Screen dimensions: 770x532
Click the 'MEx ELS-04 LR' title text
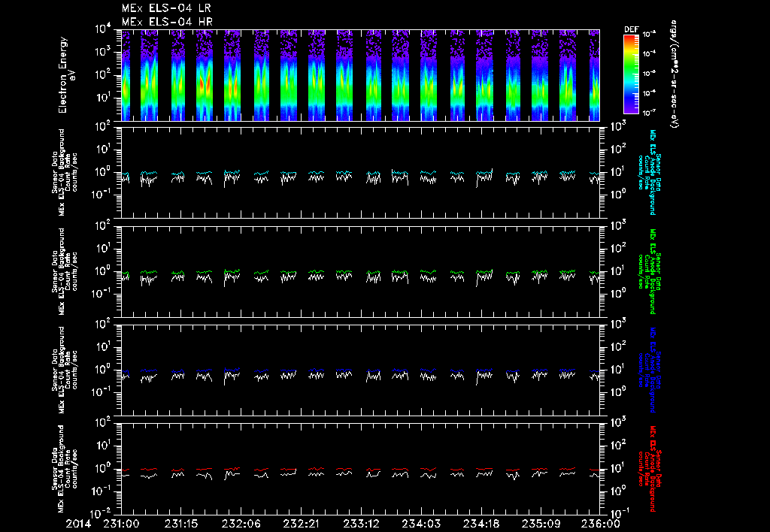pos(166,8)
